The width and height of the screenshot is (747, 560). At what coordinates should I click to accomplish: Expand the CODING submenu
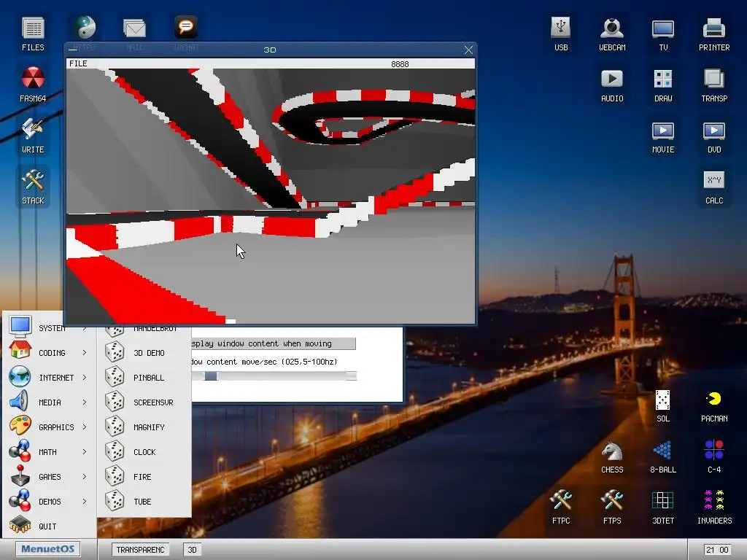[x=50, y=353]
